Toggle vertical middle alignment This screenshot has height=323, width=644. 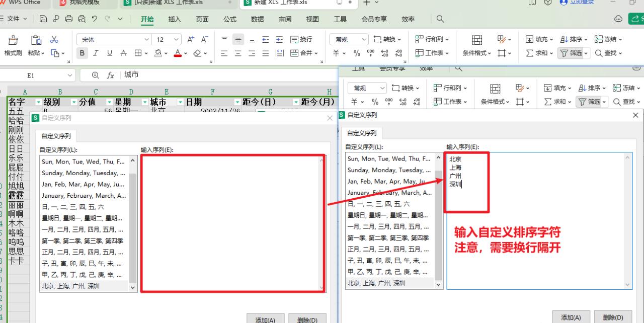tap(238, 39)
